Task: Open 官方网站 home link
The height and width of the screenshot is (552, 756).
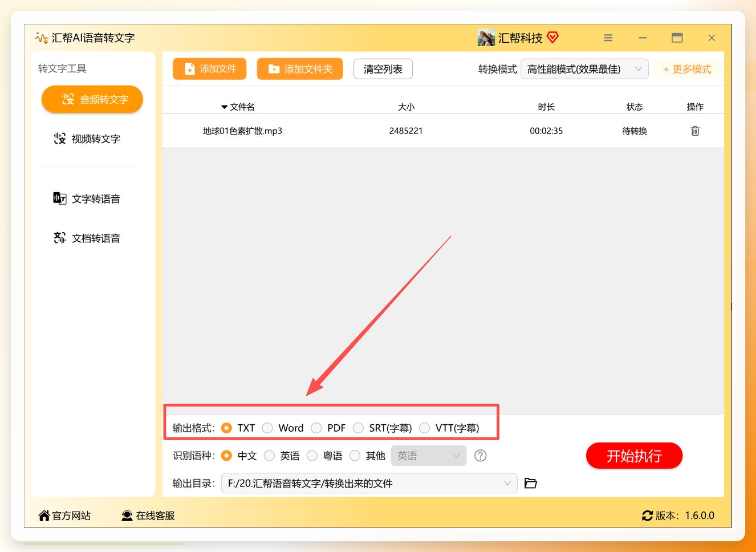Action: click(64, 516)
